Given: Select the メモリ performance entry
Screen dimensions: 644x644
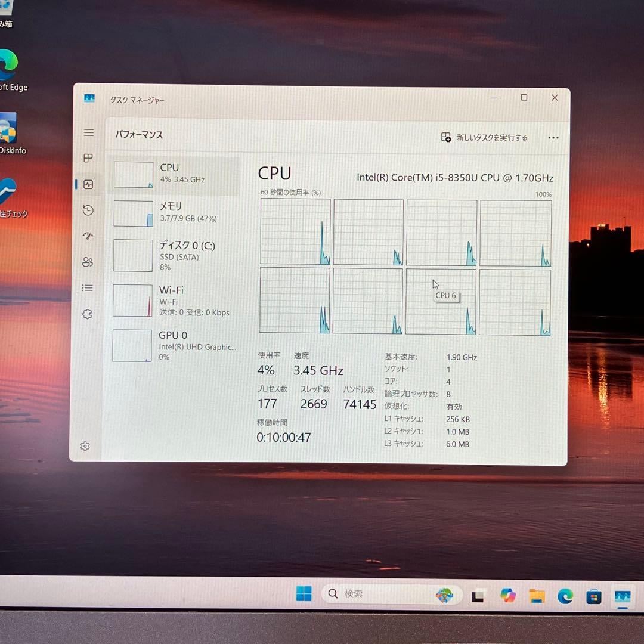Looking at the screenshot, I should click(174, 213).
